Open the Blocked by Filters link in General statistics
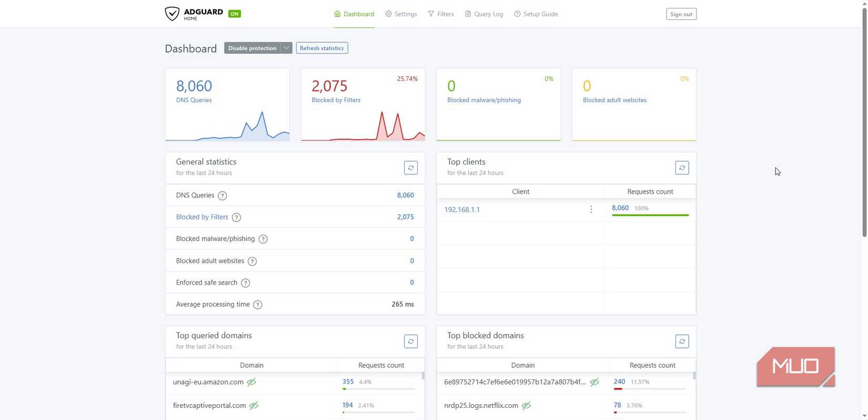868x420 pixels. point(202,217)
